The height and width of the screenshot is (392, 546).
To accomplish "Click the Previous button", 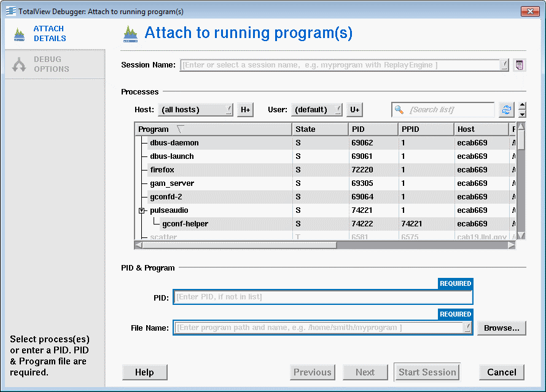I will pyautogui.click(x=313, y=372).
